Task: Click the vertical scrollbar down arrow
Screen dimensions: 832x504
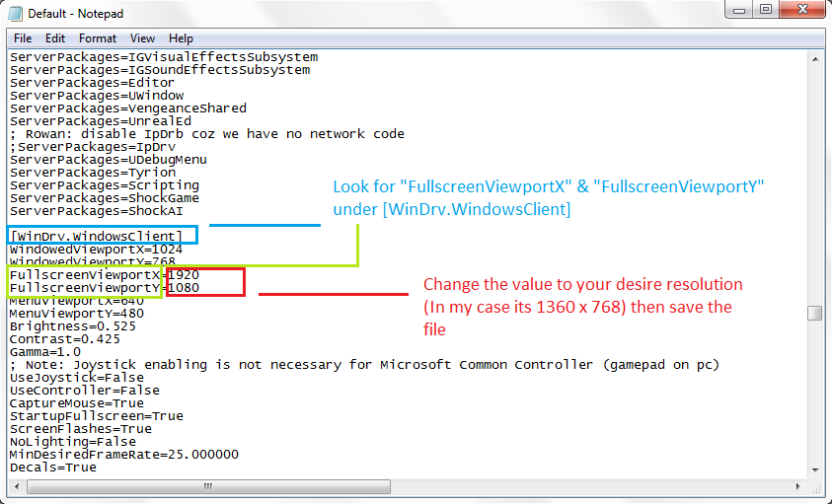Action: pyautogui.click(x=815, y=470)
